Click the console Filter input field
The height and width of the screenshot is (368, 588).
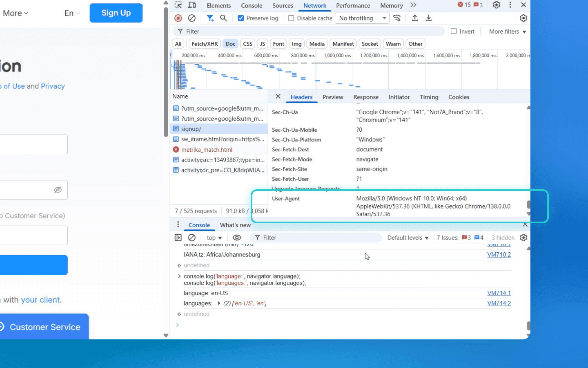click(316, 238)
